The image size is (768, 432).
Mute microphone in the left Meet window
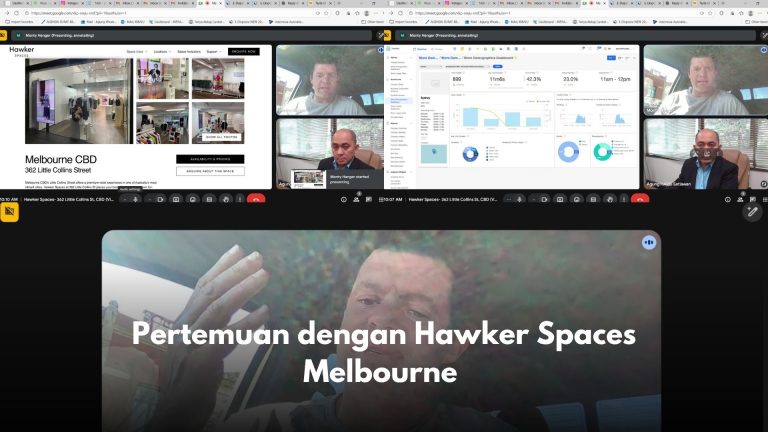click(x=136, y=199)
